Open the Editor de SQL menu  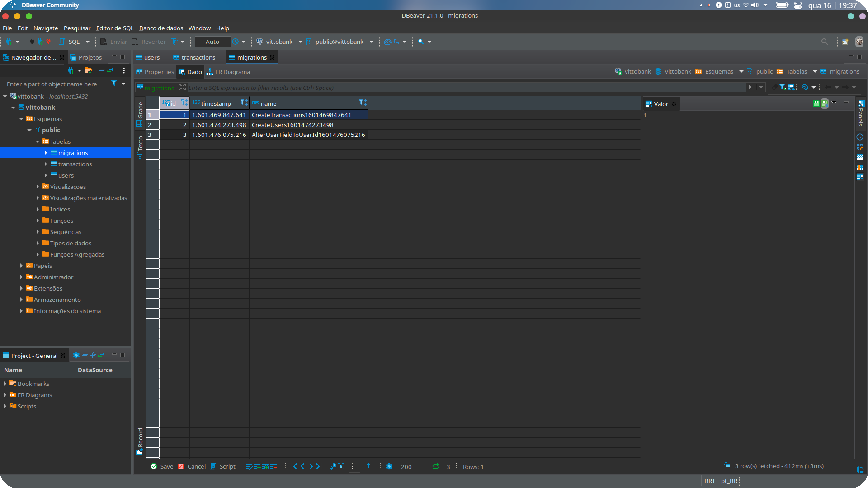click(115, 28)
